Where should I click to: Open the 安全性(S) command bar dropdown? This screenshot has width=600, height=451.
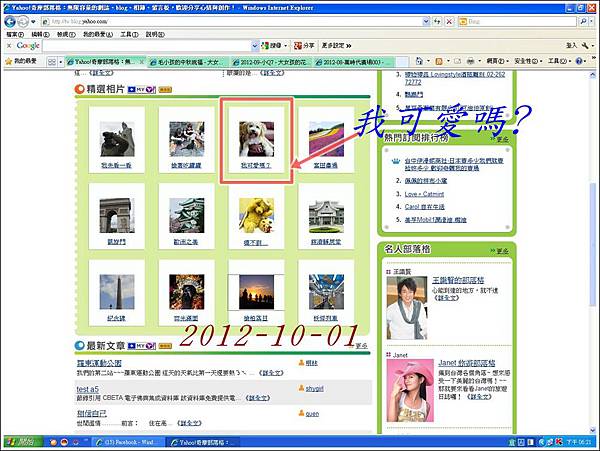tap(528, 61)
